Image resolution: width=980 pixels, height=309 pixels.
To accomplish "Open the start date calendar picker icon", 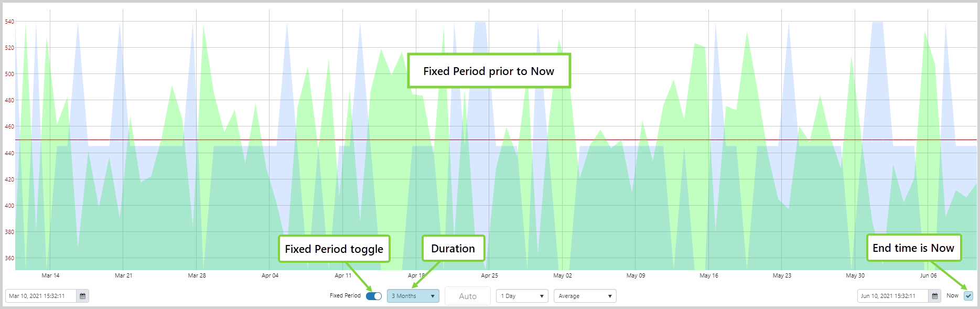I will [x=82, y=296].
